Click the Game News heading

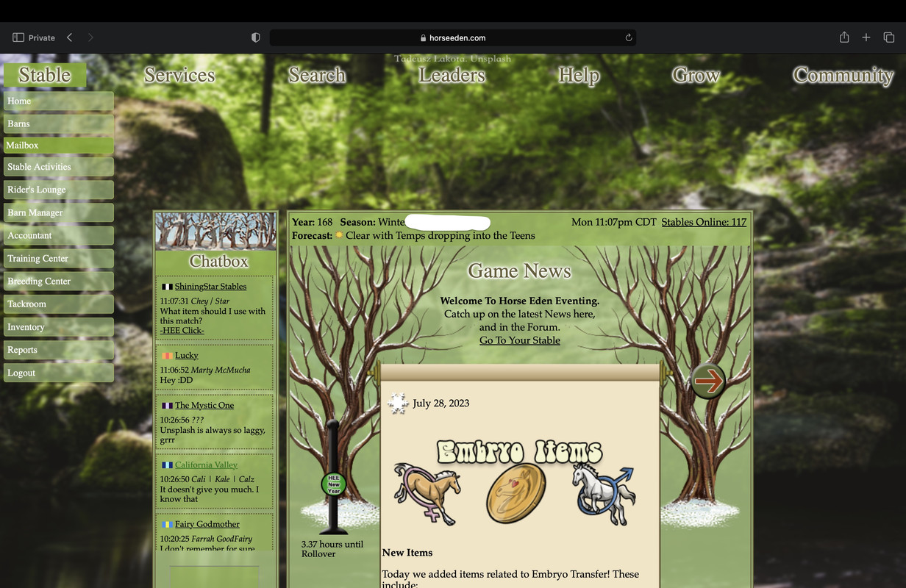point(520,271)
